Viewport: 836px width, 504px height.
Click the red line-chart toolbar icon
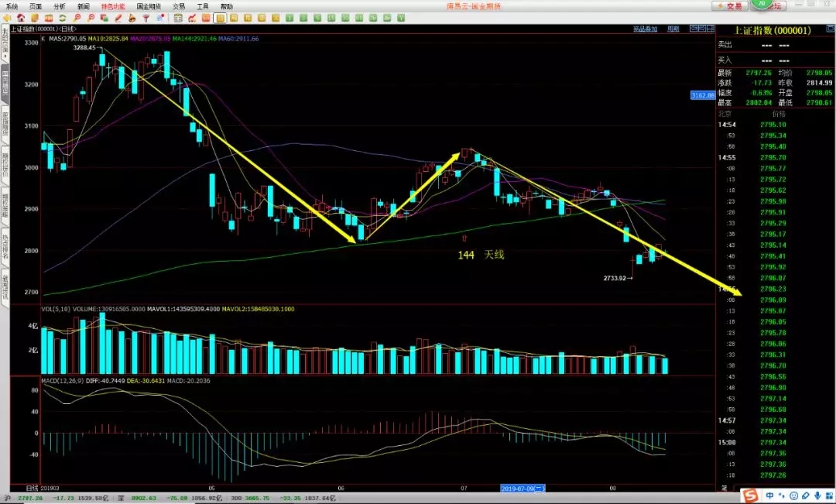click(192, 18)
